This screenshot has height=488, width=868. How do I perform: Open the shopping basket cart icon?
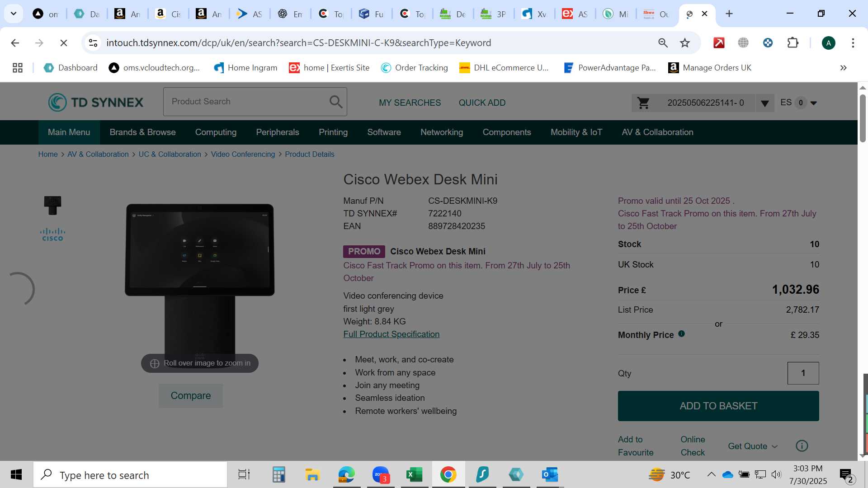pos(643,103)
